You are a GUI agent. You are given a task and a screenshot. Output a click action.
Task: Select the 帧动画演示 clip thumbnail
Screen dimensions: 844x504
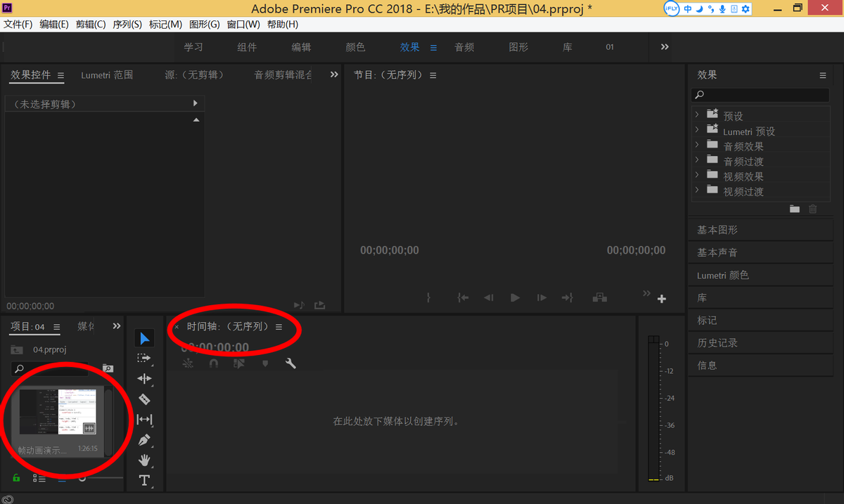click(x=58, y=411)
